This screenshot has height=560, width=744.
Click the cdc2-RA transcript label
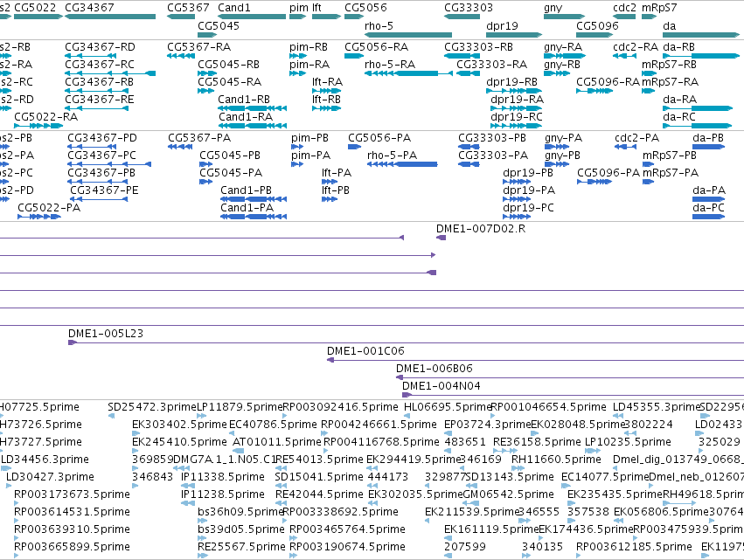click(636, 47)
